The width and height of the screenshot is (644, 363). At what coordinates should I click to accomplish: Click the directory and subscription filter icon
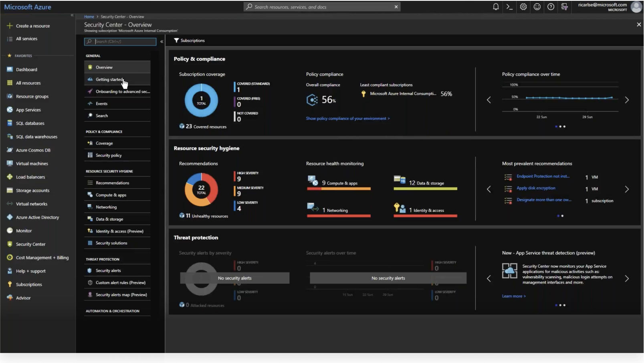point(565,7)
